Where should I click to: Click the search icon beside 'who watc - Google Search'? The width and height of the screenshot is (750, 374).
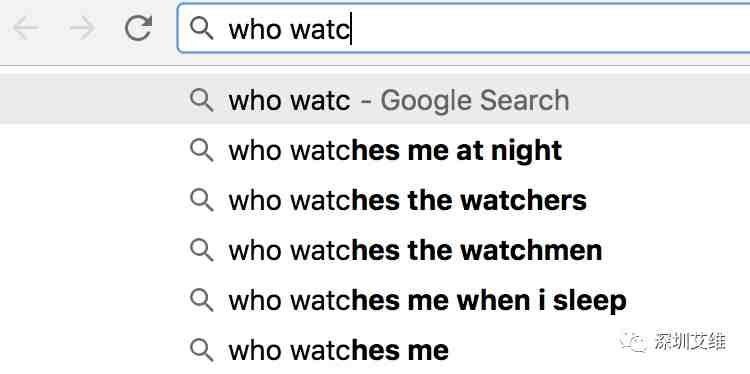(201, 100)
